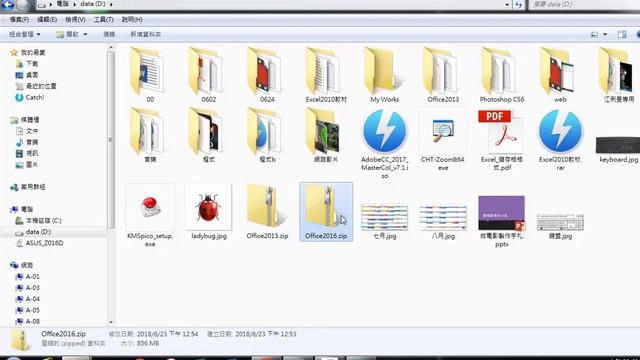Select the KMSpico_setup.exe file
The width and height of the screenshot is (640, 360).
coord(150,215)
